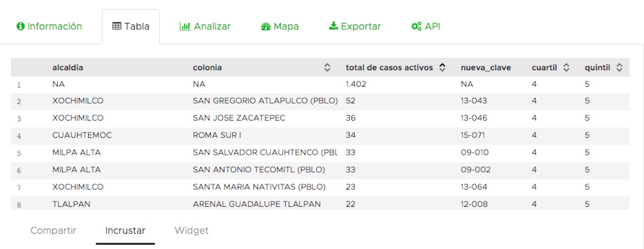Open the Widget tab
This screenshot has width=644, height=249.
(191, 231)
